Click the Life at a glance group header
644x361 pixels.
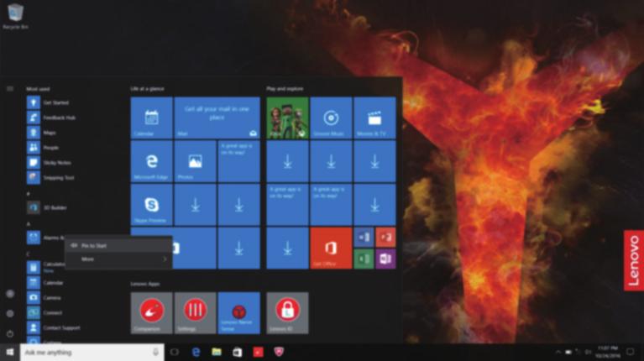tap(148, 89)
